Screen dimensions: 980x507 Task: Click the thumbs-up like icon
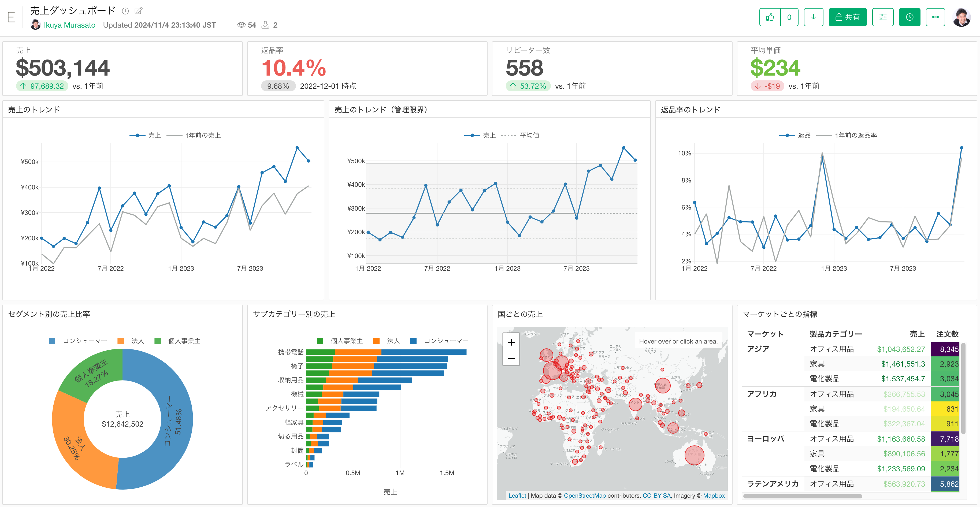(770, 17)
